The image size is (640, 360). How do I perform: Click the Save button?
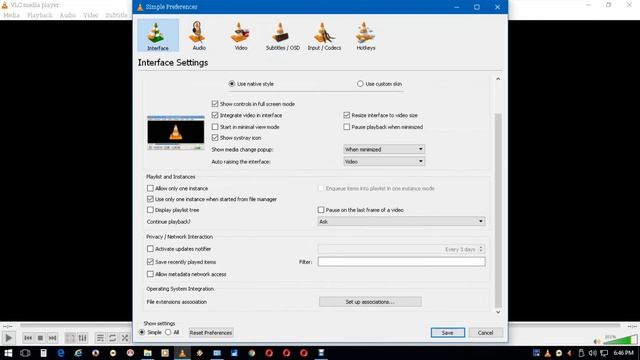coord(447,333)
